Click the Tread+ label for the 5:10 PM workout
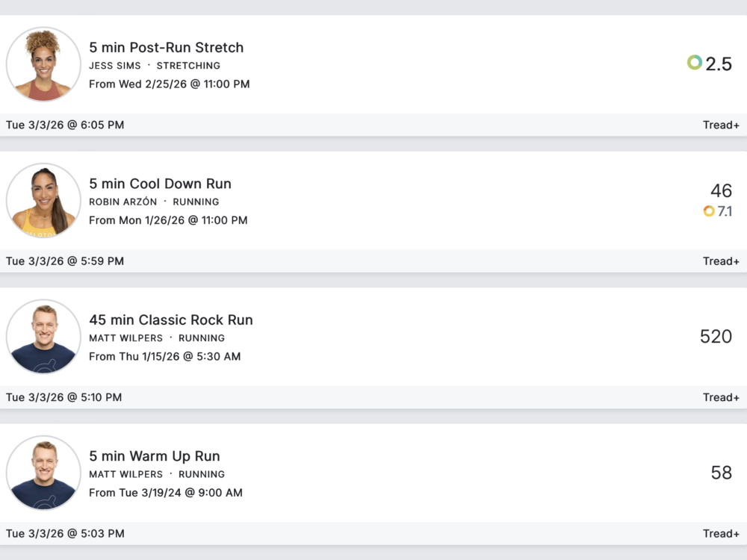This screenshot has height=560, width=747. [x=721, y=397]
